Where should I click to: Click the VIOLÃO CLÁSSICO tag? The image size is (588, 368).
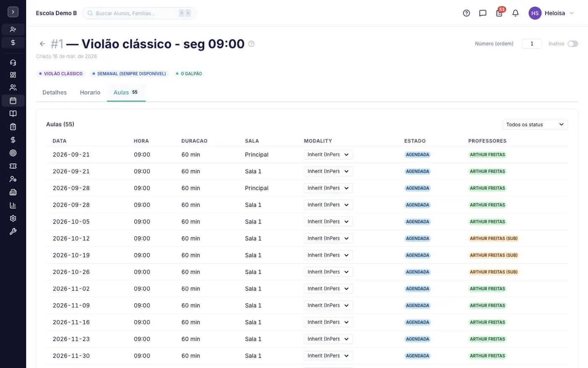(x=61, y=74)
